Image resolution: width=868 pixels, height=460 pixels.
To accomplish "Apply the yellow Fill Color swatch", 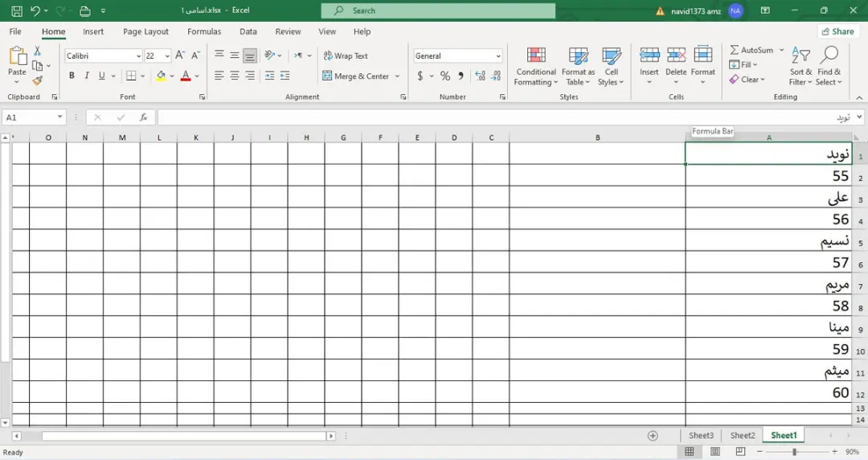I will 161,76.
